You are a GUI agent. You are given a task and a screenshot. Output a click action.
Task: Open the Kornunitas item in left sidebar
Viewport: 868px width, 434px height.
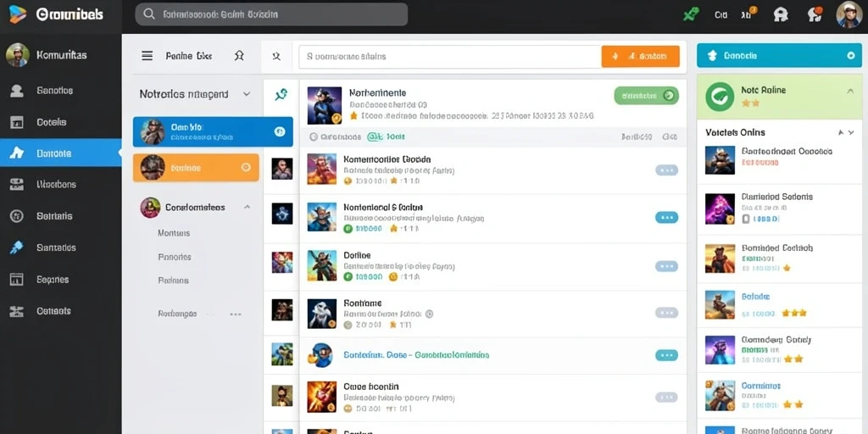click(x=61, y=55)
